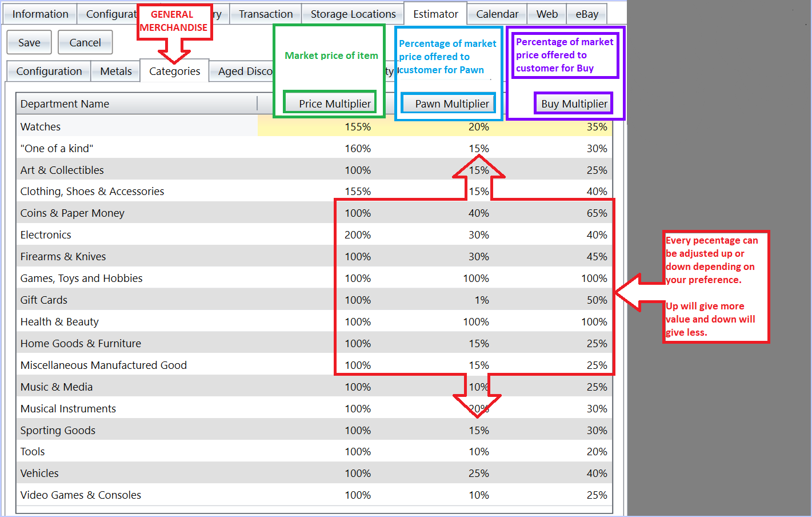The height and width of the screenshot is (517, 812).
Task: Select the Categories sub-tab
Action: 174,71
